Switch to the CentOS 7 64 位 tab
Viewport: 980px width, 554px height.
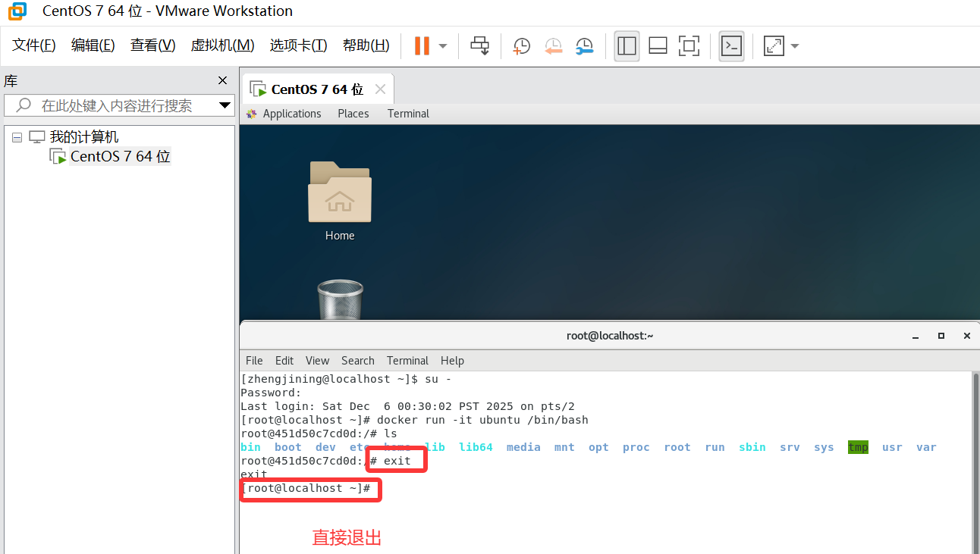pos(313,89)
